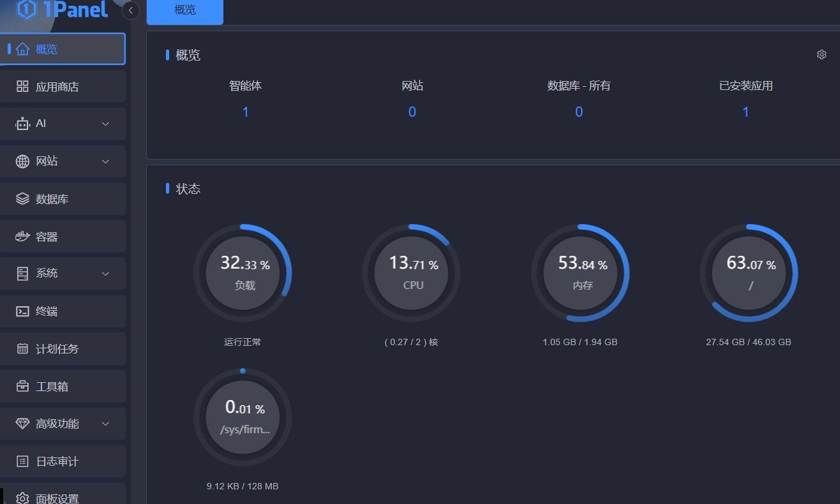Click the server icon beside 系统
Viewport: 840px width, 504px height.
(x=22, y=274)
